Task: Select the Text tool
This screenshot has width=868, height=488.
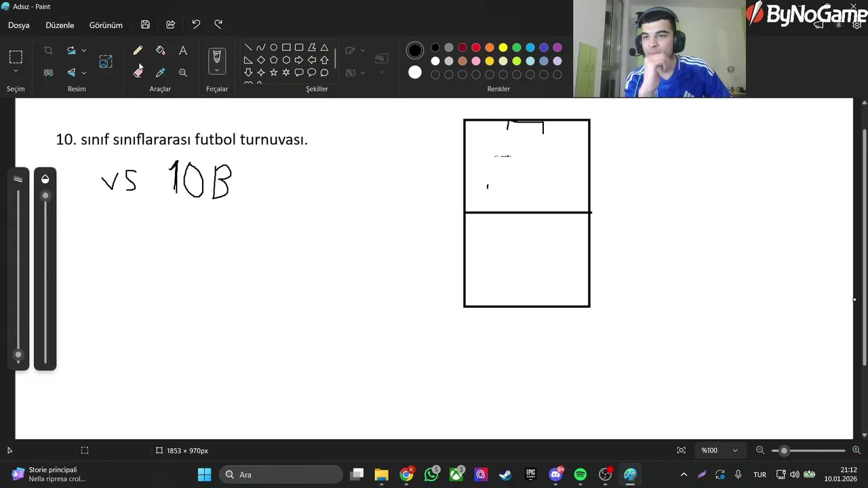Action: coord(183,50)
